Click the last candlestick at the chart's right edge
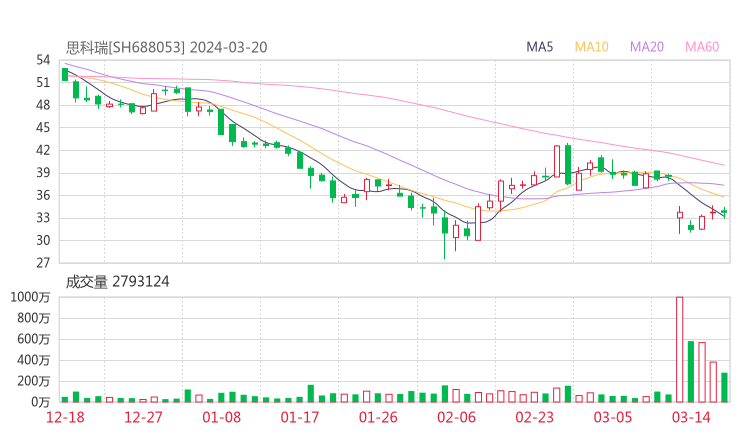 [x=724, y=212]
